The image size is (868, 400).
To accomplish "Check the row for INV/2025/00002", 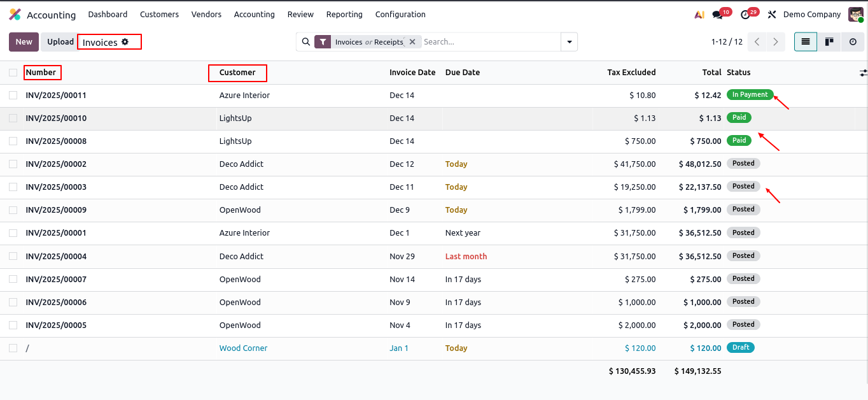I will 13,164.
